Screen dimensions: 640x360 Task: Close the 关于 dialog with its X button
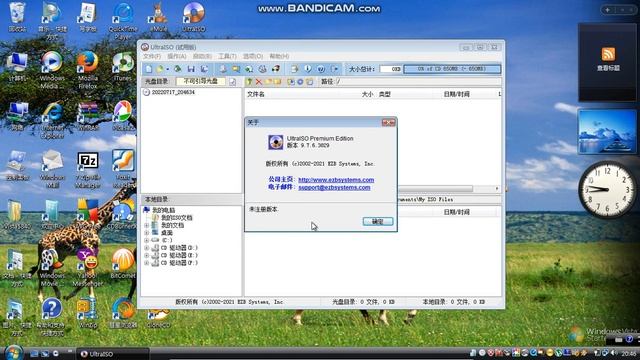[388, 122]
